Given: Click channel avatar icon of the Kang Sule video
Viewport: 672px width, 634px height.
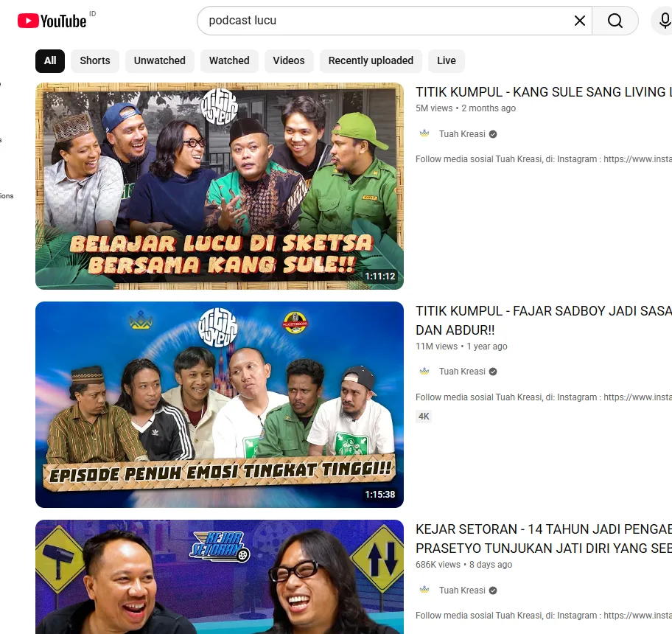Looking at the screenshot, I should (x=424, y=133).
